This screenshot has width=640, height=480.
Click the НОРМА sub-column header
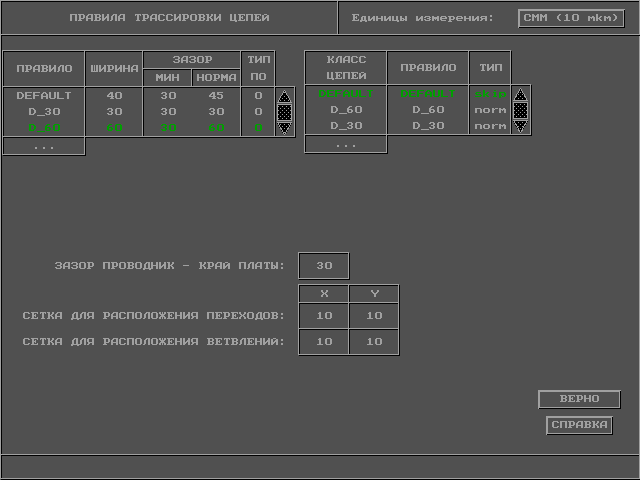(x=216, y=78)
